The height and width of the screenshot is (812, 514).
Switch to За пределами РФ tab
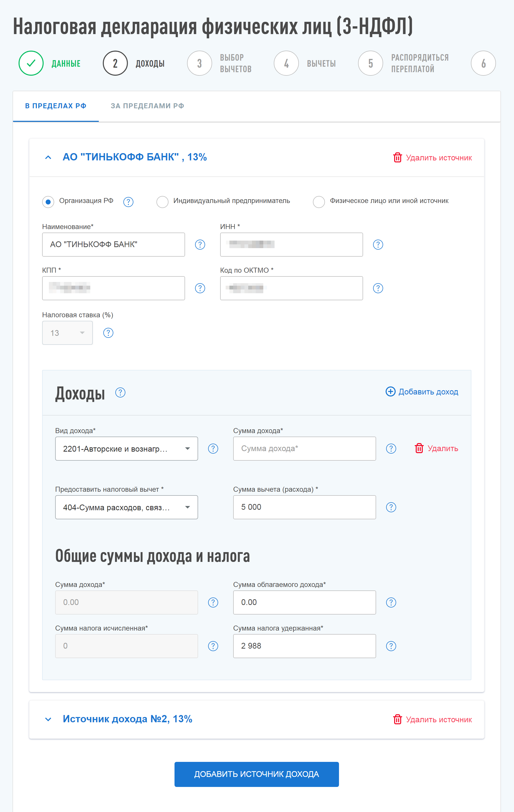pos(147,106)
